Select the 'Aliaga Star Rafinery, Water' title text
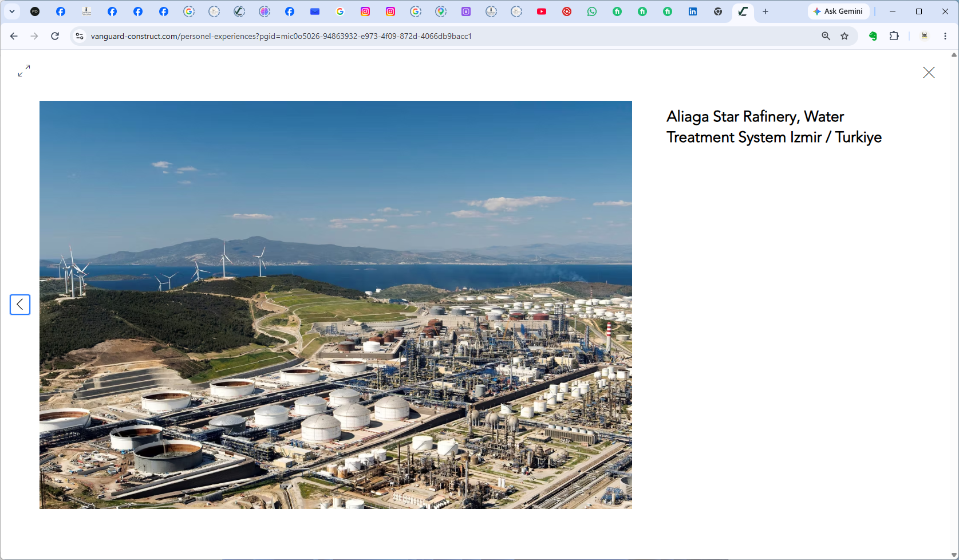This screenshot has width=959, height=560. coord(755,116)
